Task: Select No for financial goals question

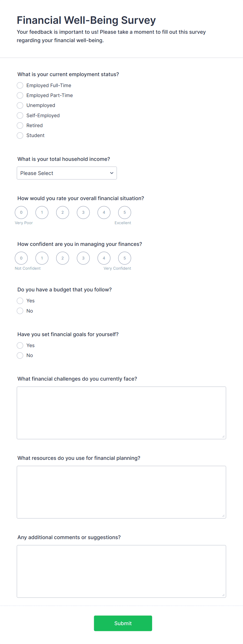Action: (20, 355)
